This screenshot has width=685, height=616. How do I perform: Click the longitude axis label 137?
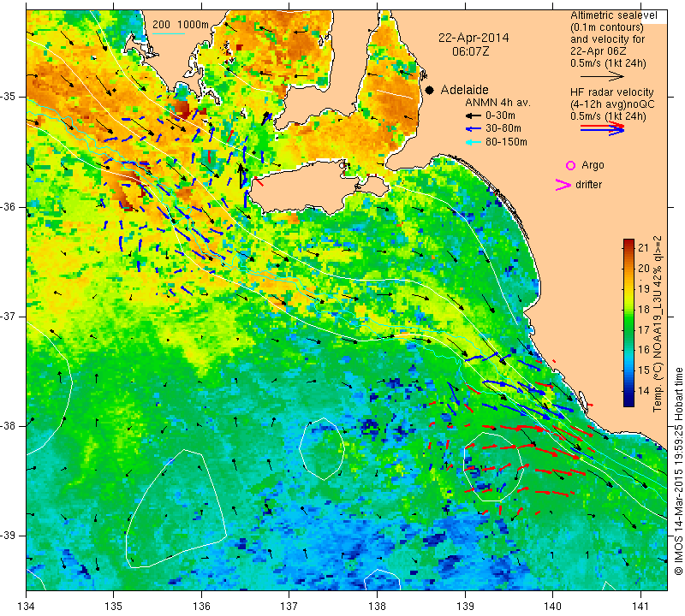point(289,606)
